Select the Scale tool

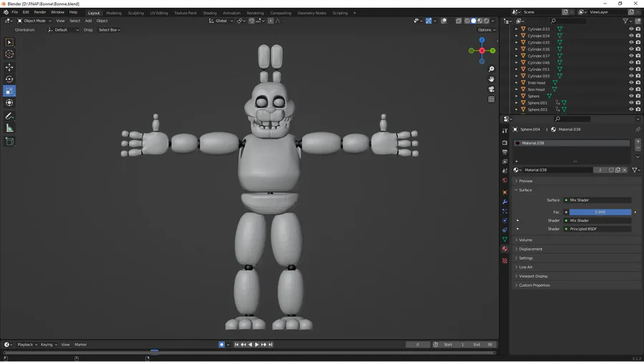click(x=9, y=91)
